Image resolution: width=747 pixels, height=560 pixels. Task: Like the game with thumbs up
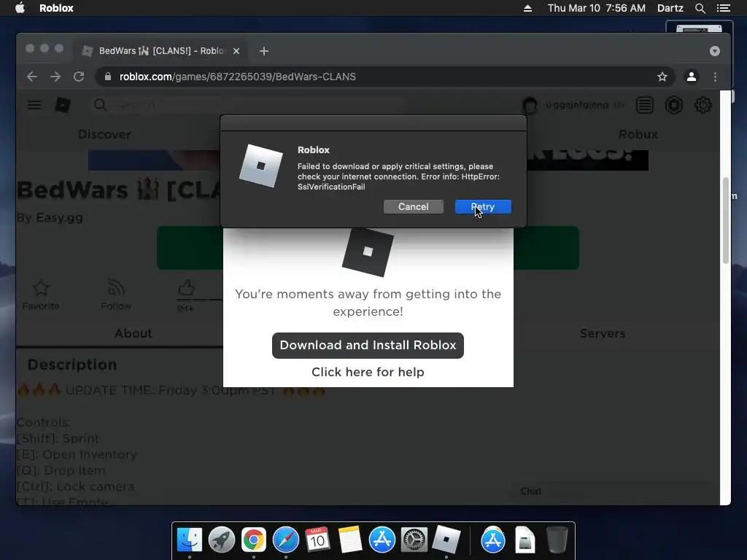point(186,287)
